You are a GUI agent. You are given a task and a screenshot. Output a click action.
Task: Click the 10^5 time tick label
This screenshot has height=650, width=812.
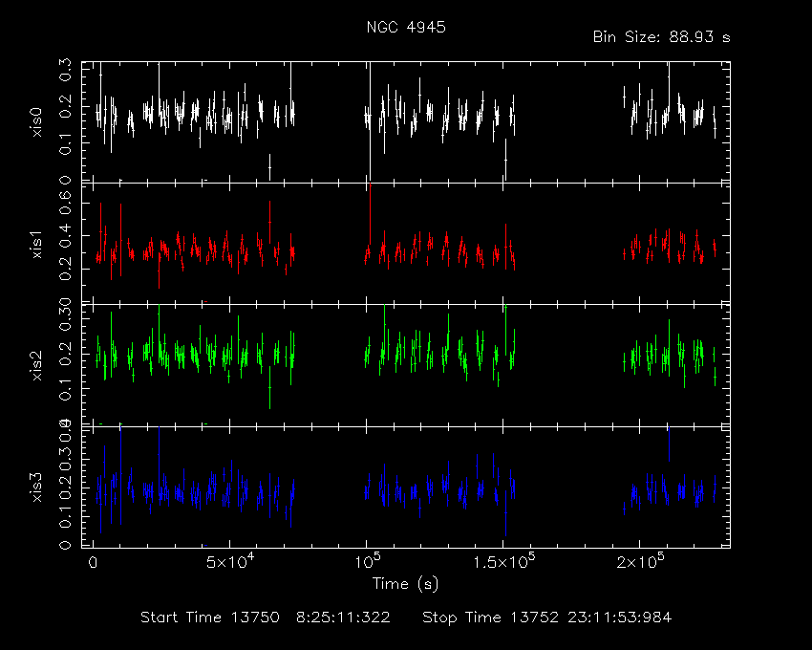(x=368, y=561)
